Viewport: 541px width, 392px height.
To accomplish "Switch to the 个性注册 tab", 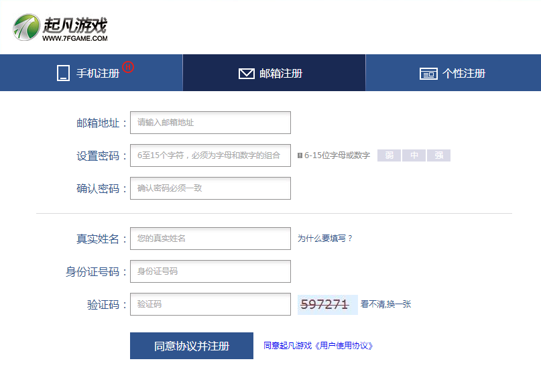I will [453, 72].
